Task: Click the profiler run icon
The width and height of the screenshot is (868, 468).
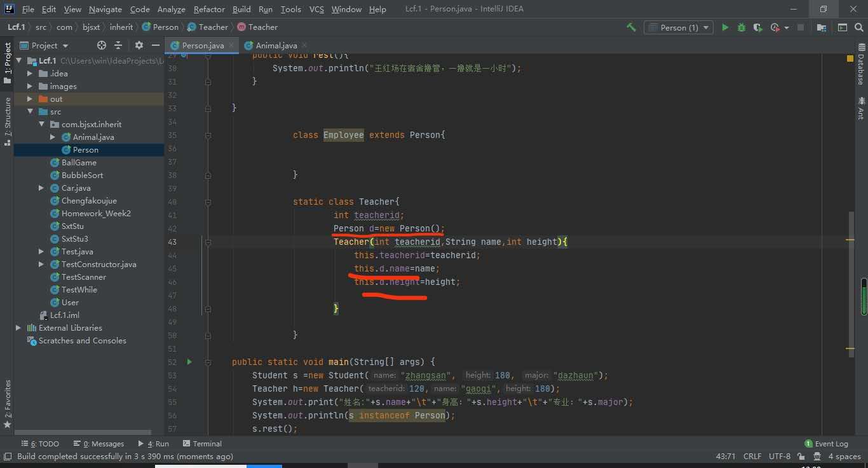Action: tap(775, 27)
